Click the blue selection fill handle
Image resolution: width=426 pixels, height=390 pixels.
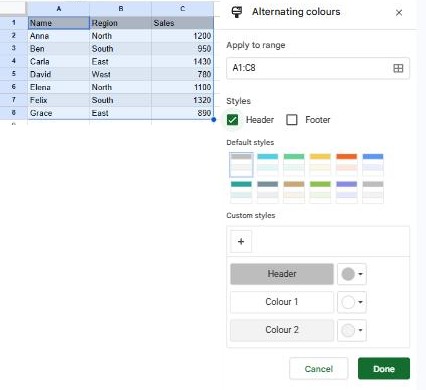(214, 120)
